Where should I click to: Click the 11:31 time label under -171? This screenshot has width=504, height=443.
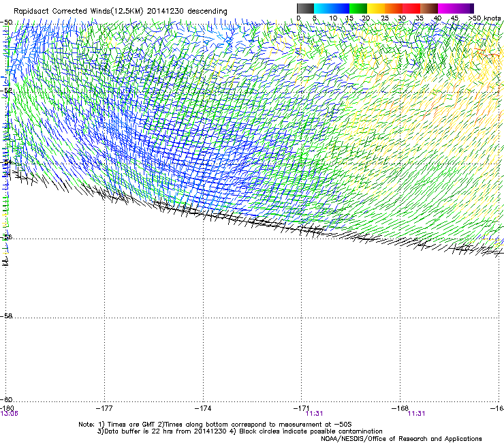(314, 414)
